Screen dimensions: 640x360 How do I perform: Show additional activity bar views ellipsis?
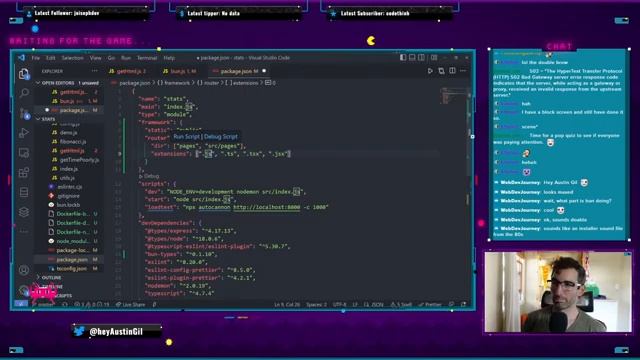coord(24,231)
